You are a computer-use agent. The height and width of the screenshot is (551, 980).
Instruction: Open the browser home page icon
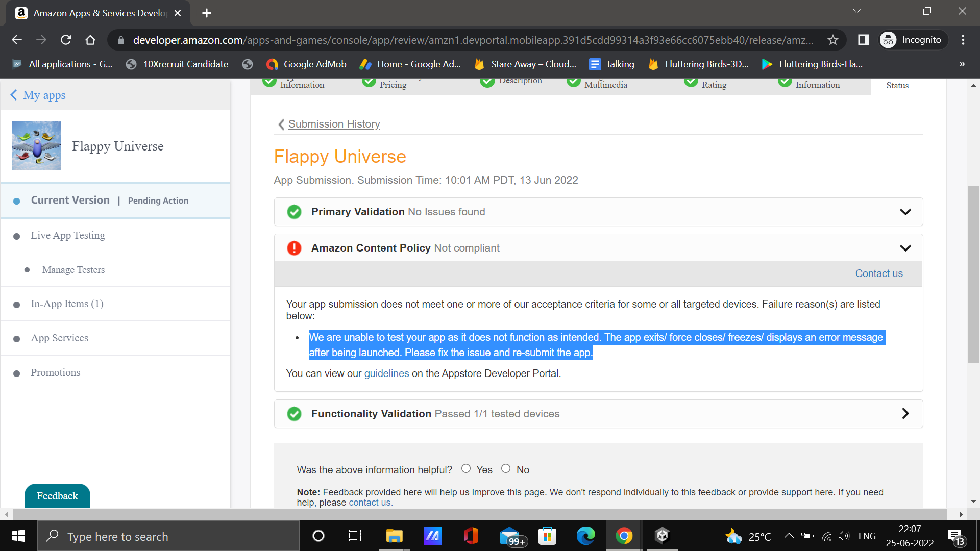tap(90, 40)
